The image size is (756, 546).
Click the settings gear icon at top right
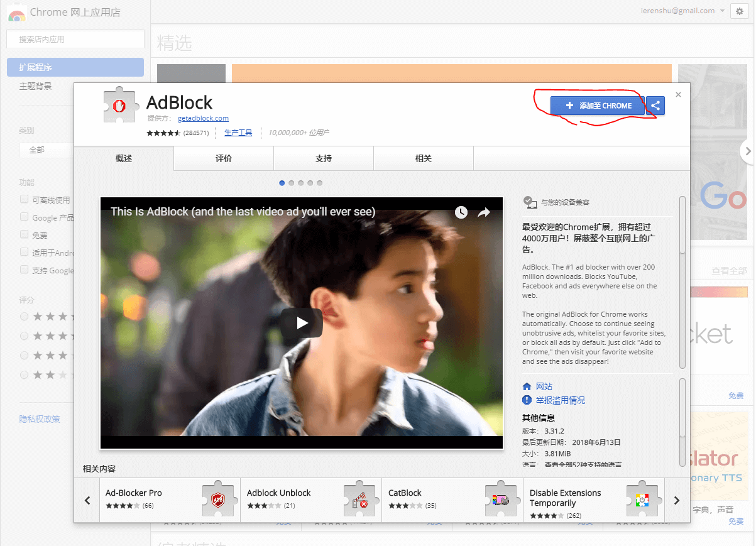[740, 11]
